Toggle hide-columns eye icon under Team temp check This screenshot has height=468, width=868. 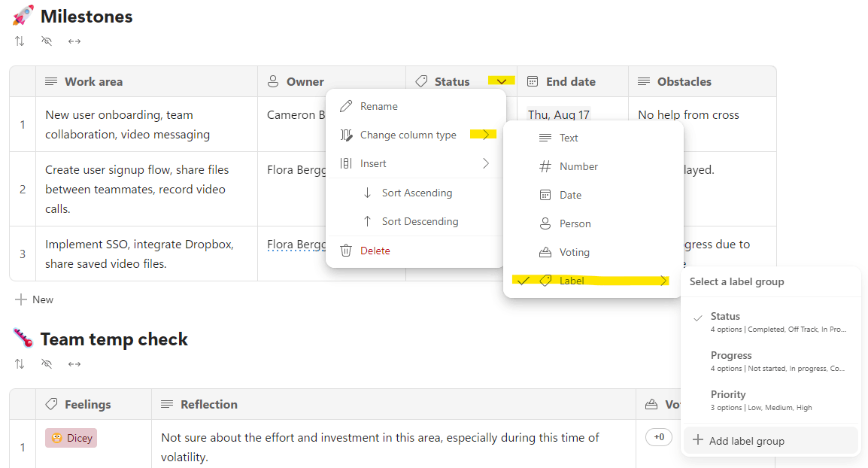click(47, 364)
